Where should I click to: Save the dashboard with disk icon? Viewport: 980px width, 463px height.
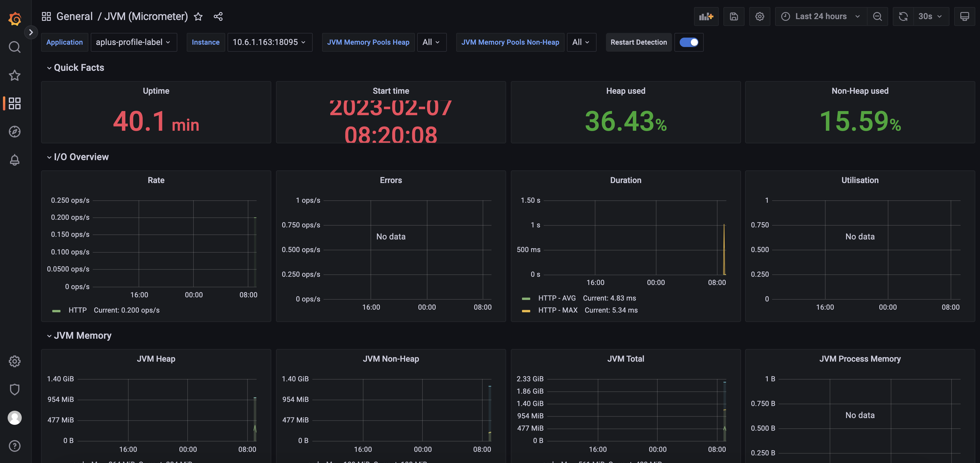(734, 16)
